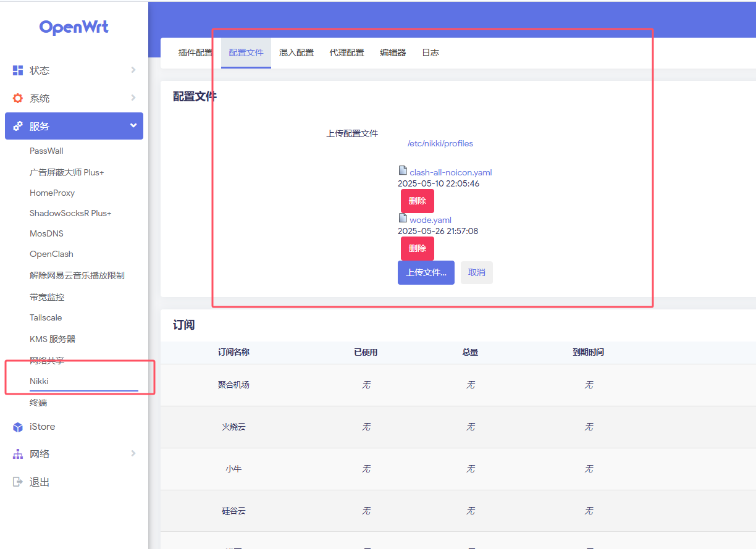Click the 上传配置文件 label
Viewport: 756px width, 549px height.
[352, 133]
